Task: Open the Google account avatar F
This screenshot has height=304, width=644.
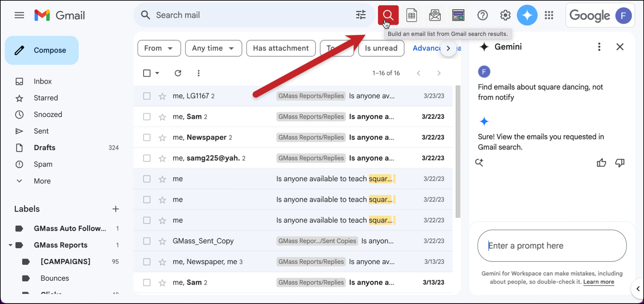Action: [x=623, y=15]
